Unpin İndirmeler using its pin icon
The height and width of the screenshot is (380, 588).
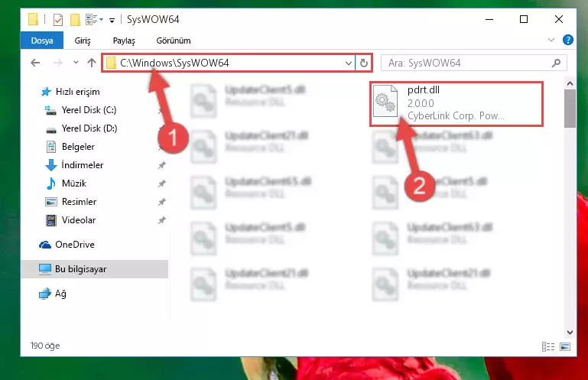(161, 165)
